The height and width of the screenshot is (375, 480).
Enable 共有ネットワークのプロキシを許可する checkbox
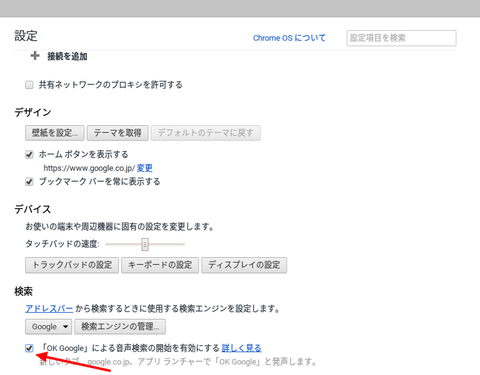point(29,85)
